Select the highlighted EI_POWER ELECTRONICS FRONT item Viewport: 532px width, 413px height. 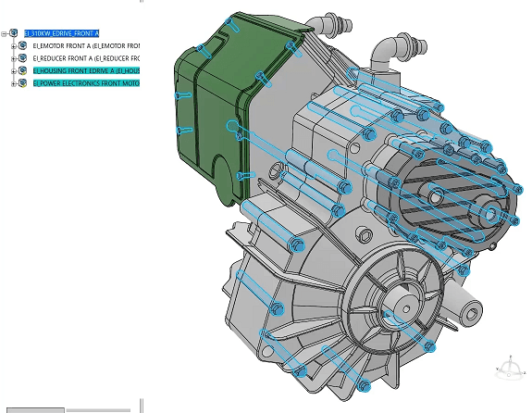[86, 83]
